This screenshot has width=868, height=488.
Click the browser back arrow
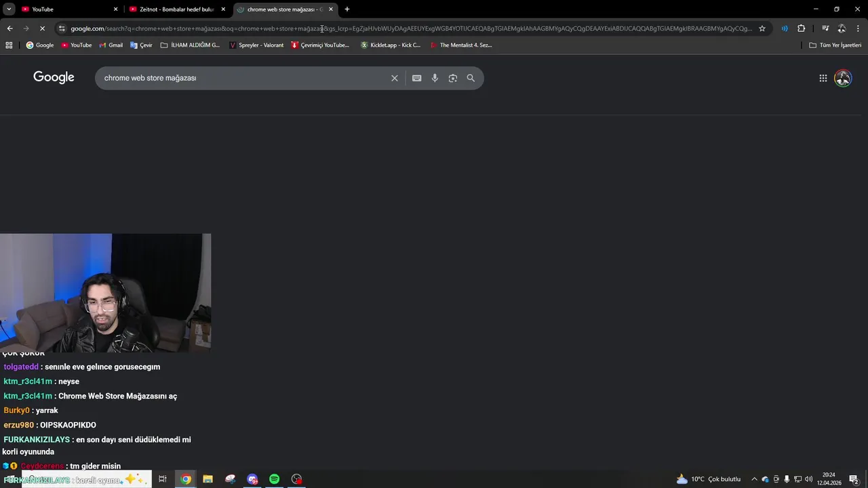[x=9, y=28]
